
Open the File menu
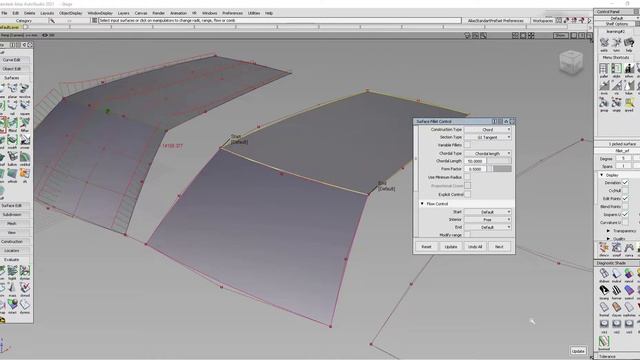(4, 13)
